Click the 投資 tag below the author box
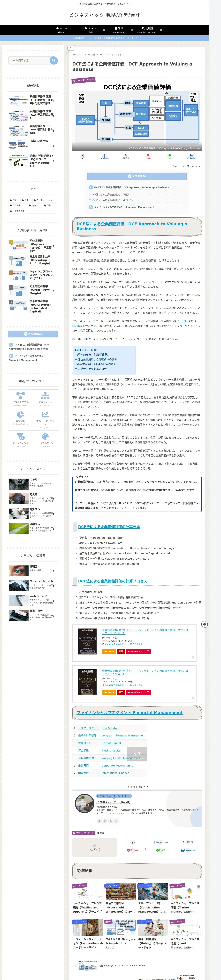 101,833
